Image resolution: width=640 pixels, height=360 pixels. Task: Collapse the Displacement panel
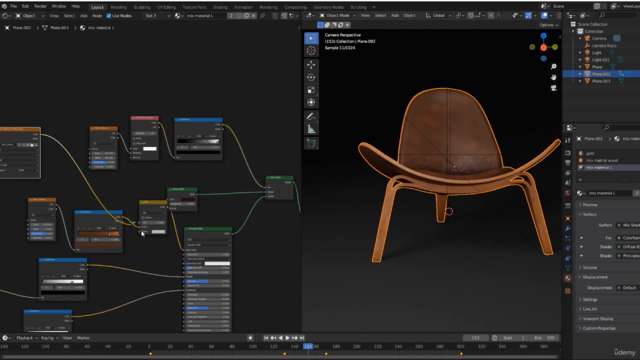tap(596, 277)
